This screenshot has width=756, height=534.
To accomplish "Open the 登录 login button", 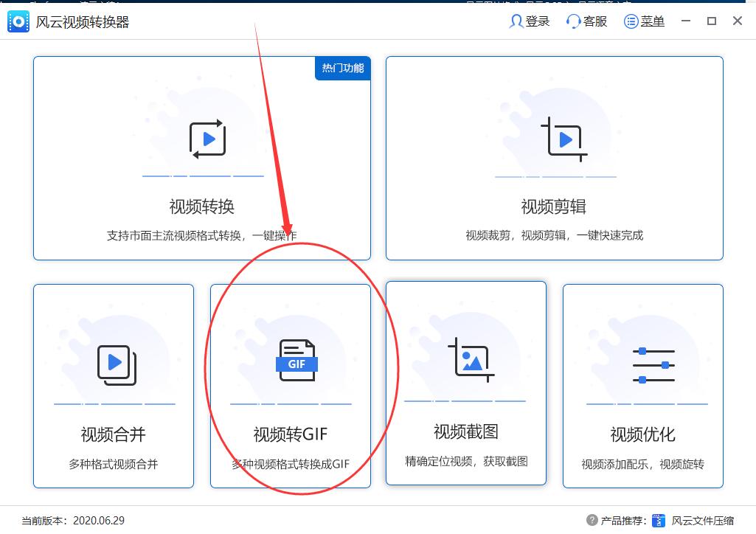I will click(x=530, y=21).
